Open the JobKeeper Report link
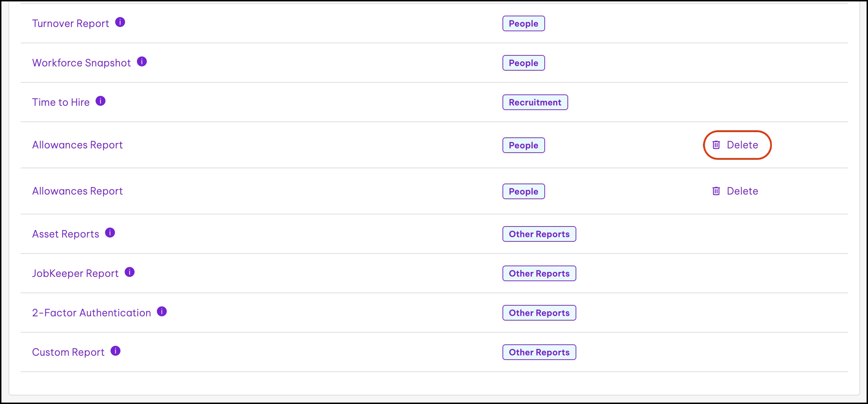 [x=75, y=273]
